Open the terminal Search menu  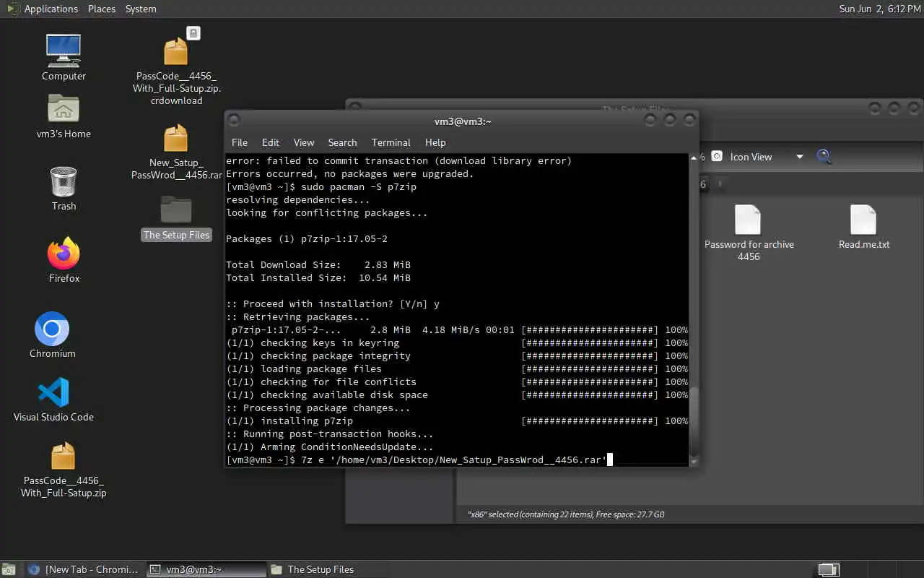click(x=342, y=142)
